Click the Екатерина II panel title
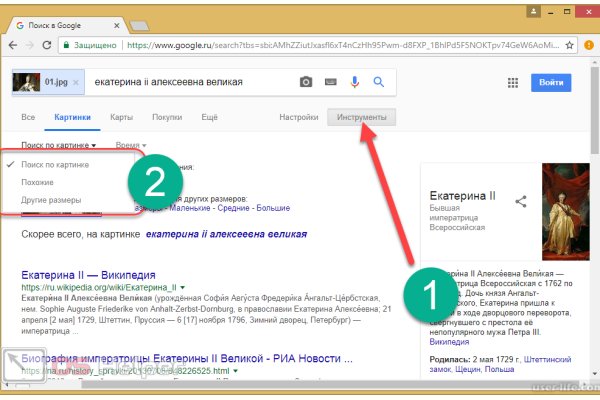The width and height of the screenshot is (600, 400). 462,196
